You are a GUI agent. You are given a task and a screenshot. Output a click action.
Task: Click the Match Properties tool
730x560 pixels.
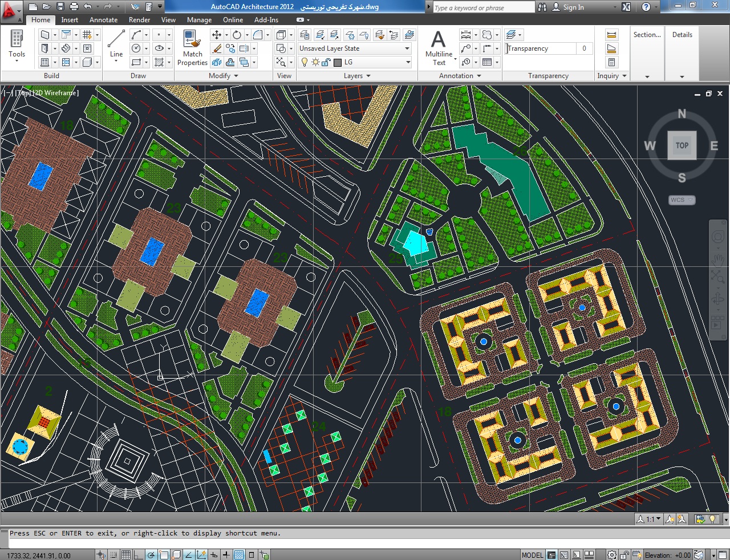point(192,48)
